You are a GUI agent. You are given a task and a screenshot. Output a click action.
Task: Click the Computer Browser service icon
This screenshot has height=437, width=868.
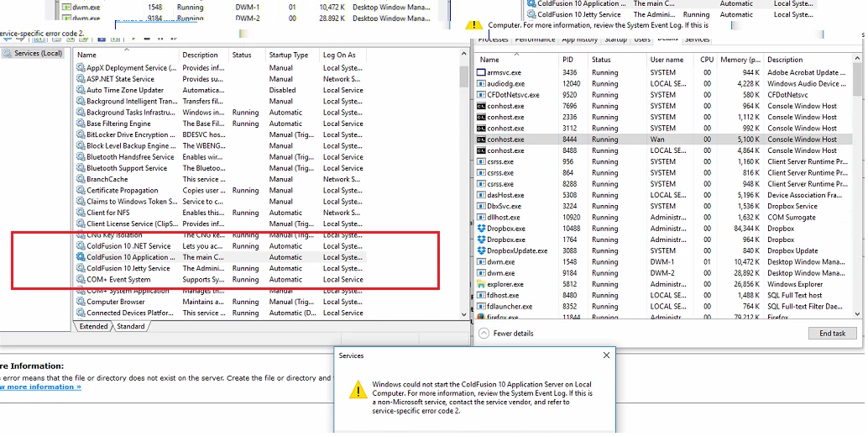[81, 302]
